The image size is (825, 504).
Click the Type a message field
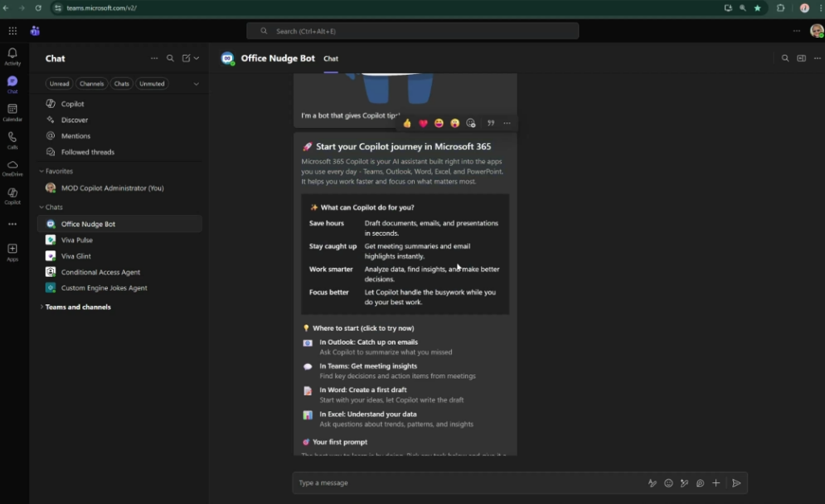467,483
